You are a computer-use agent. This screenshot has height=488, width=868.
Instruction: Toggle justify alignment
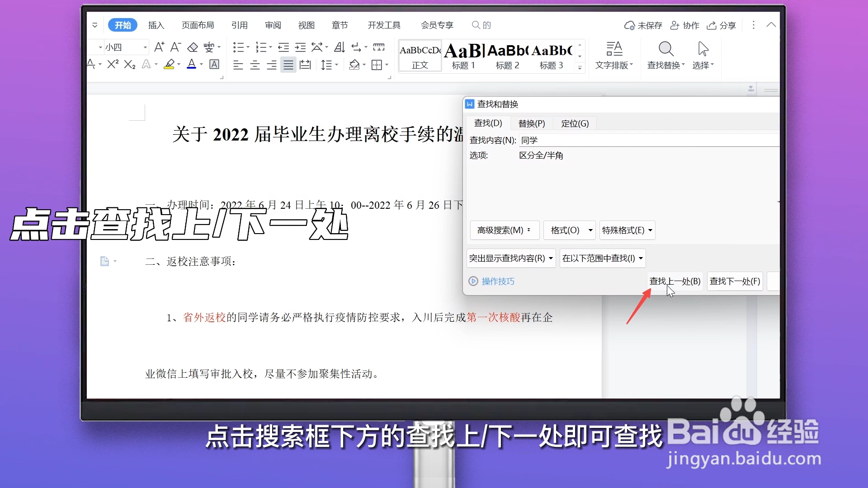(288, 65)
